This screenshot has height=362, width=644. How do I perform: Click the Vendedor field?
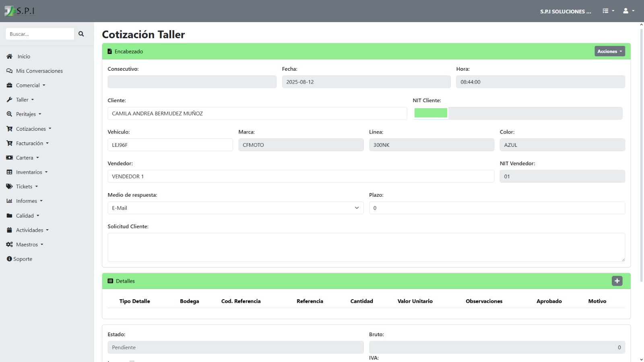pyautogui.click(x=301, y=176)
